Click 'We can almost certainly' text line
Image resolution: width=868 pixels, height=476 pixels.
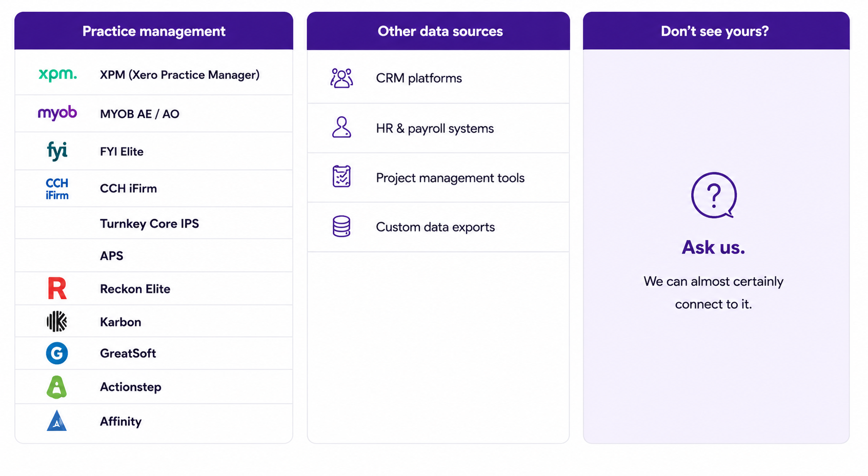(x=714, y=281)
